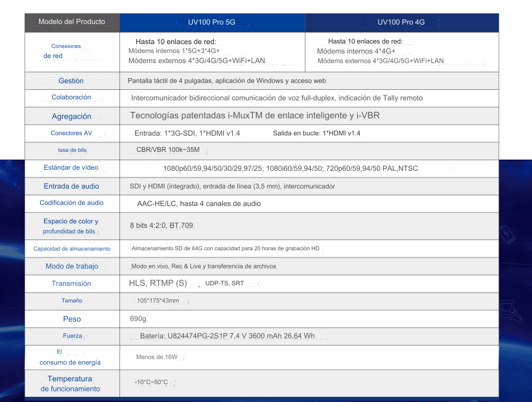The height and width of the screenshot is (402, 532).
Task: Click the Estándar de vídeo row label
Action: pyautogui.click(x=71, y=168)
